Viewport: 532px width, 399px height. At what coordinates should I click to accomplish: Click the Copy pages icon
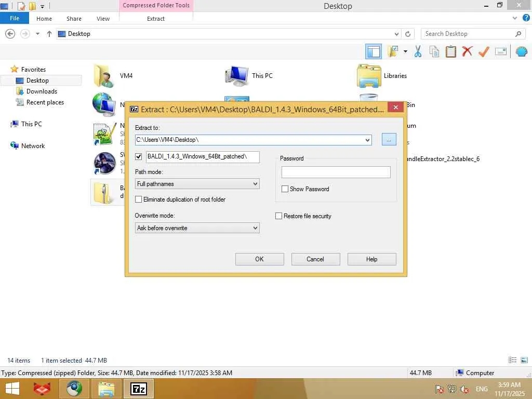[434, 51]
